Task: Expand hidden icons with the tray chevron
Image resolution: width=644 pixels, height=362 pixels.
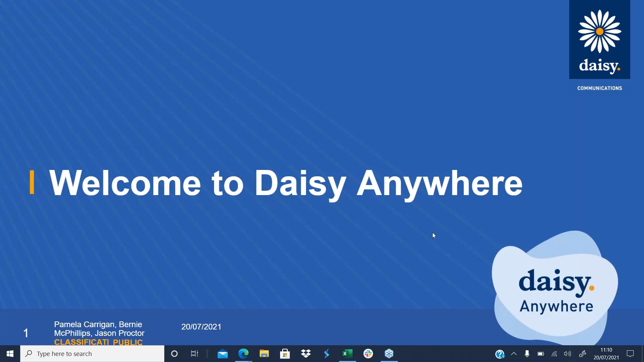Action: [x=514, y=354]
